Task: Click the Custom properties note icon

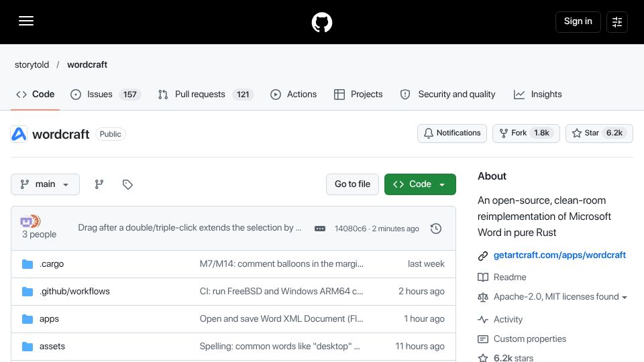Action: [x=483, y=339]
